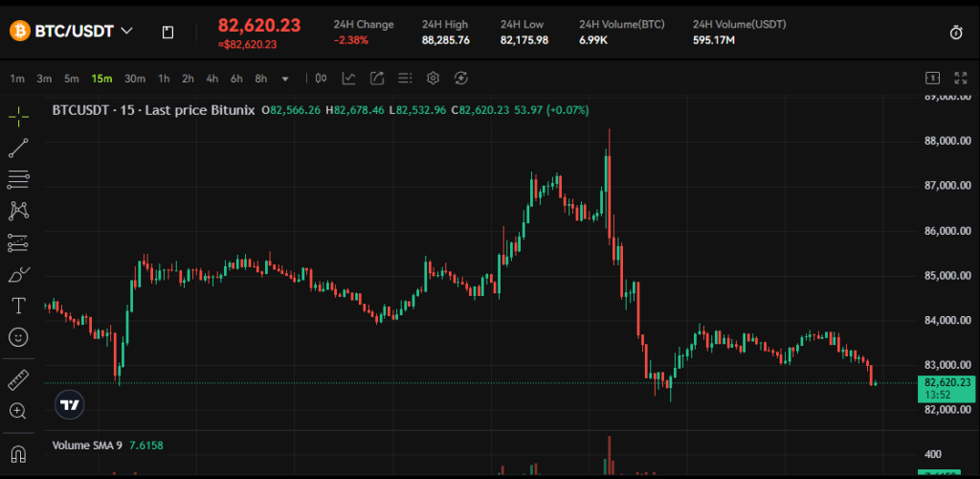Click the large red price 82,620.23
980x479 pixels.
[258, 26]
